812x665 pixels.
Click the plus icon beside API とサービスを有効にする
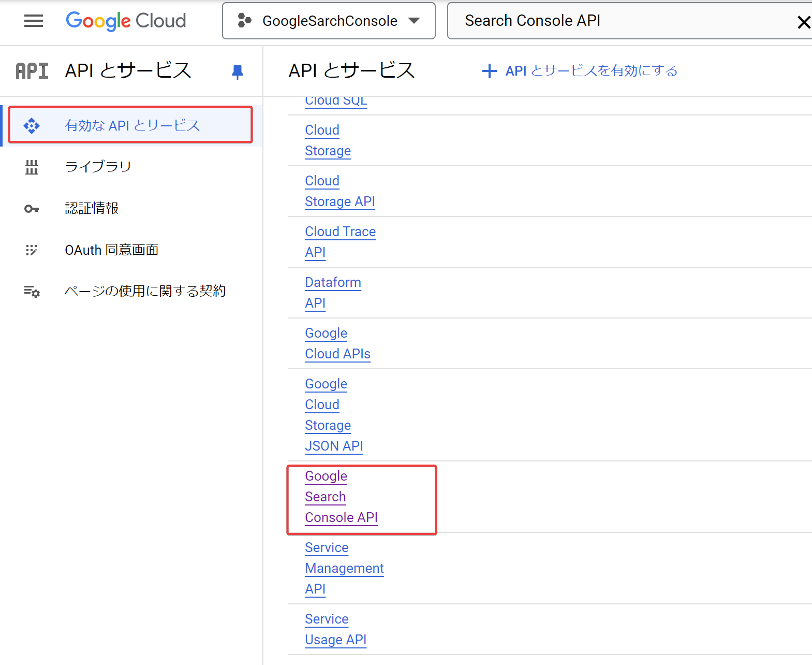[x=489, y=71]
